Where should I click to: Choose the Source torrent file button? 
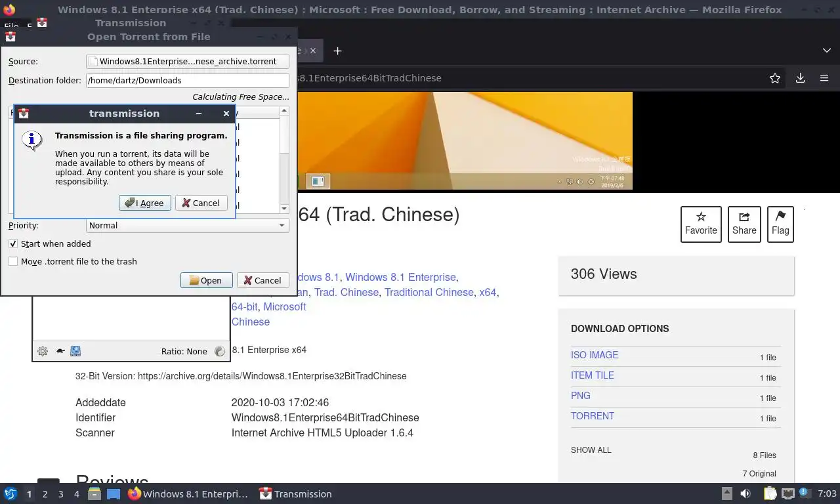click(x=188, y=61)
